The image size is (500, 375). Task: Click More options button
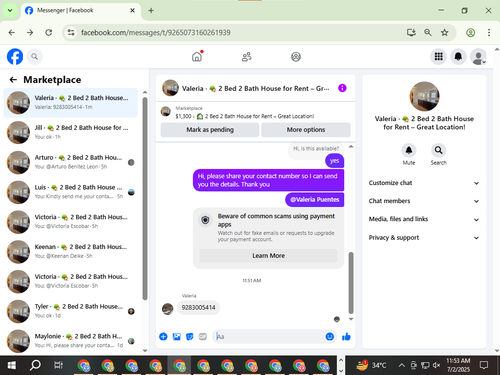coord(306,130)
